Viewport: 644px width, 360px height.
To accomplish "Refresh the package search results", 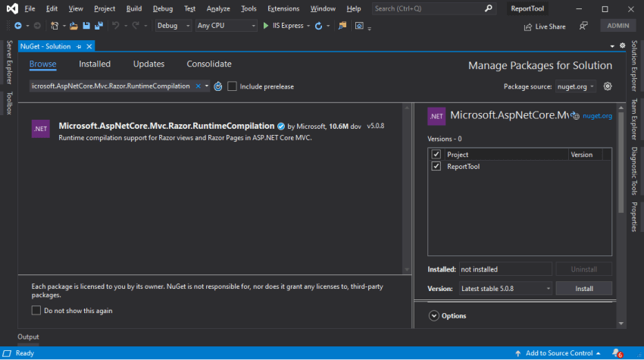I will tap(218, 86).
